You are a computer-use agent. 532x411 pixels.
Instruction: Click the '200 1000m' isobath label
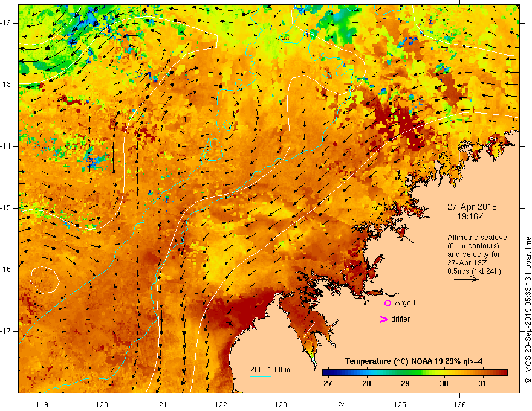tap(270, 370)
